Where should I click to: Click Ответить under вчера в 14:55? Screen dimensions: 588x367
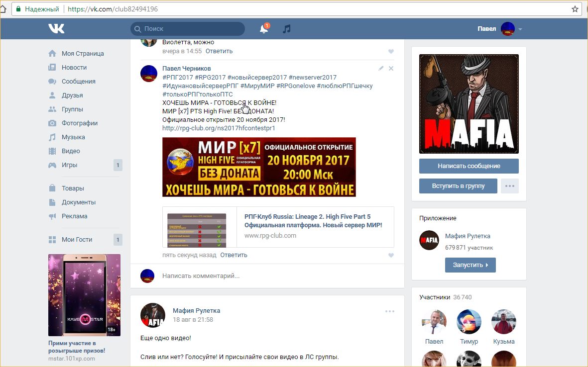coord(219,51)
